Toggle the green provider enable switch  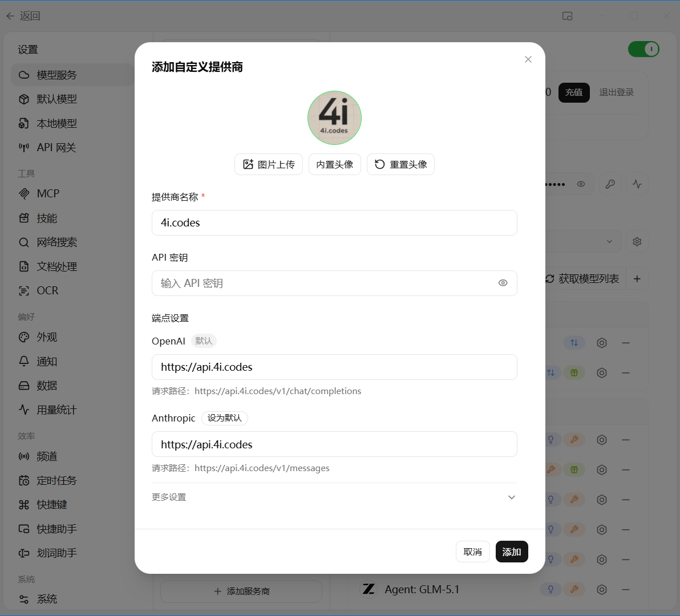pos(643,50)
